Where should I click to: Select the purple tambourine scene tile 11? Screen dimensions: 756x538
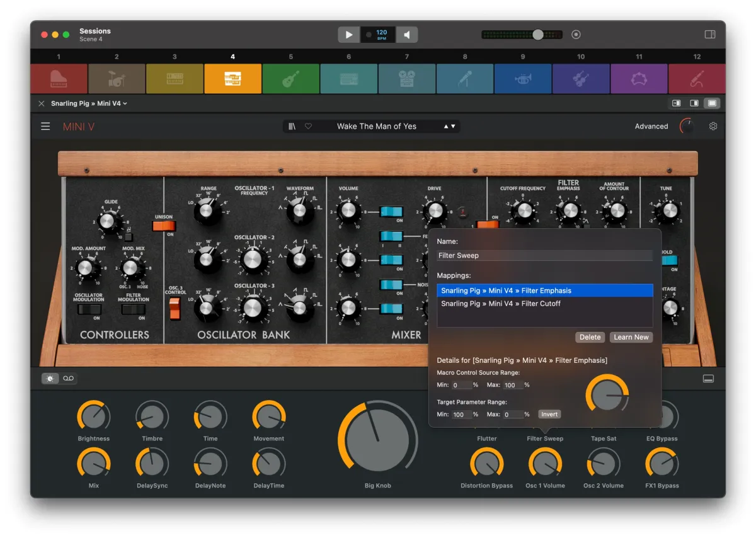pos(639,79)
